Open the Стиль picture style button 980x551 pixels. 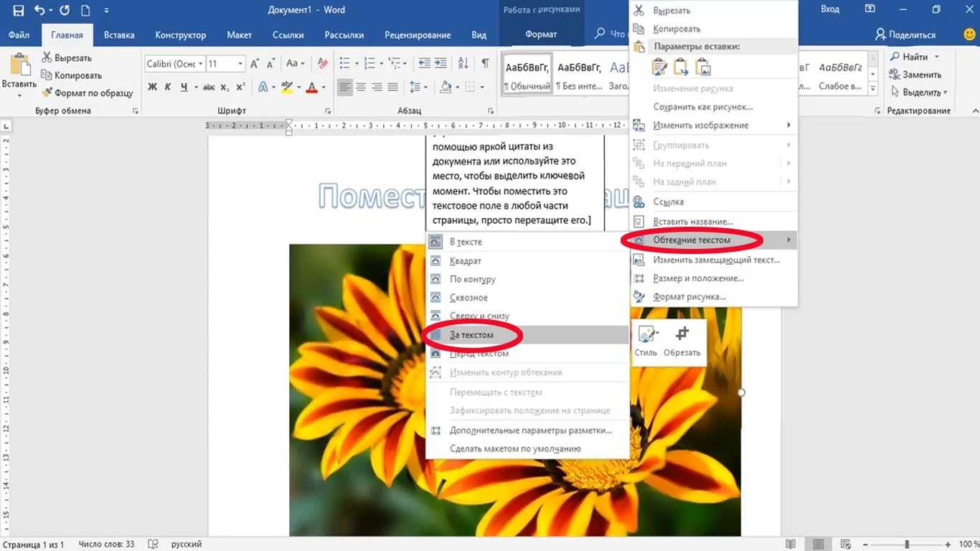646,342
